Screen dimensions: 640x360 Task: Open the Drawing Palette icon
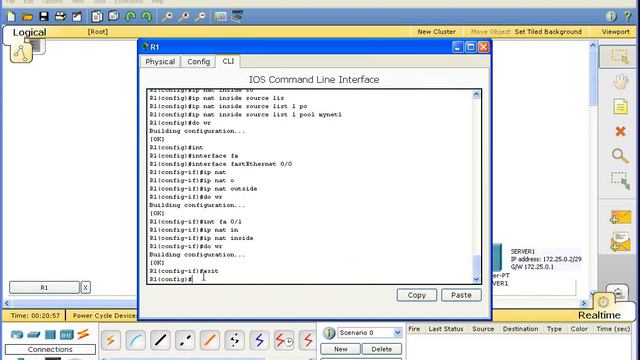point(220,16)
